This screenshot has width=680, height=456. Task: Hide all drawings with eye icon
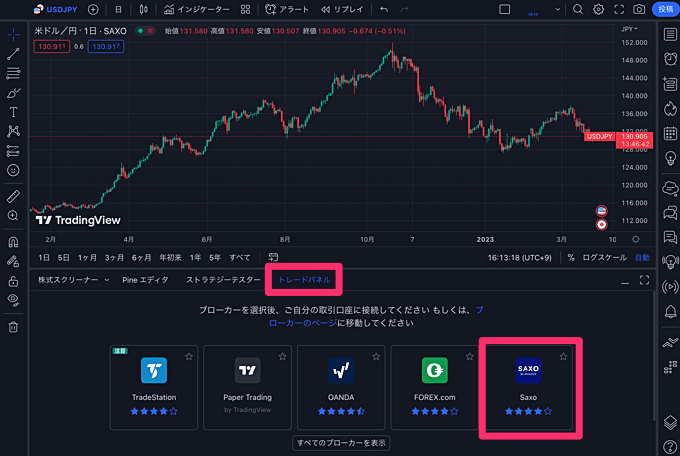13,300
